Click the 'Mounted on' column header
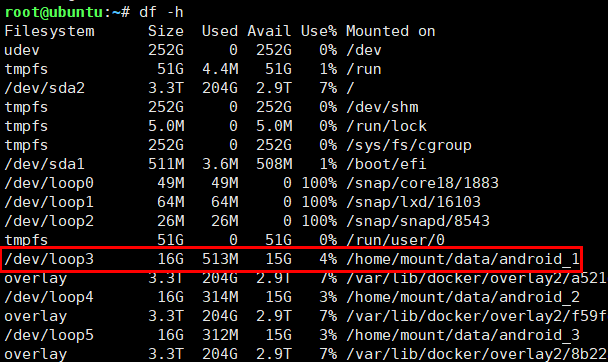 point(390,31)
